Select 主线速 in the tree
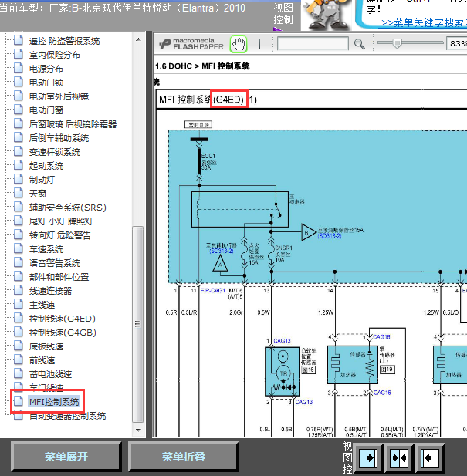The width and height of the screenshot is (467, 476). point(42,305)
